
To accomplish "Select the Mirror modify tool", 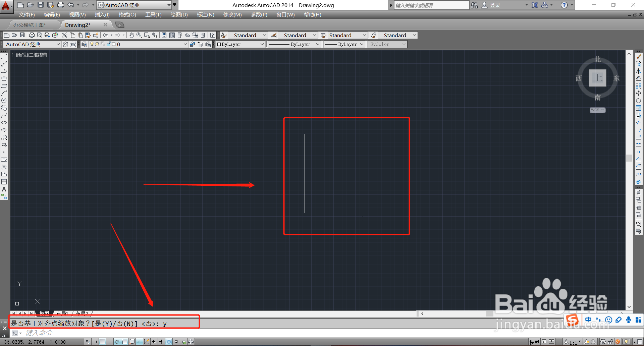I will (639, 71).
